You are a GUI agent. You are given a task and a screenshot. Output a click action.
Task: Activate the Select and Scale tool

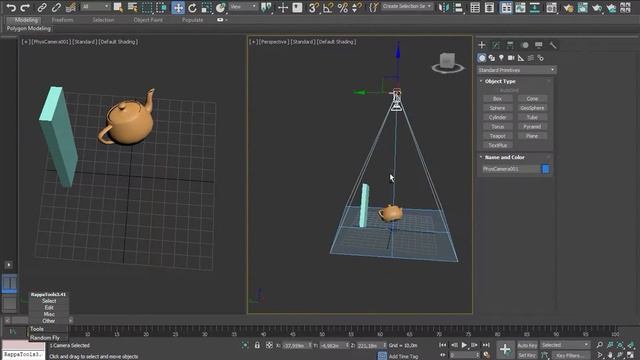(207, 7)
